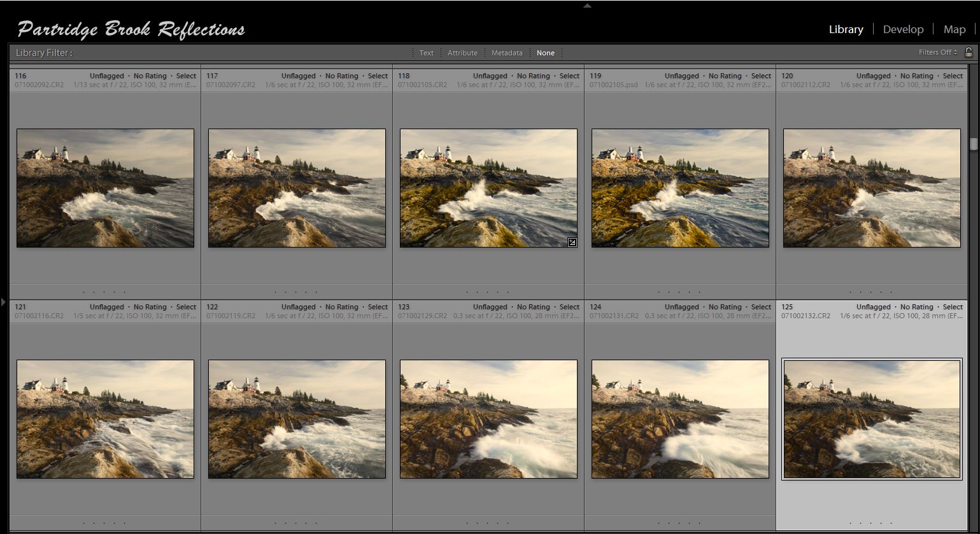The width and height of the screenshot is (980, 534).
Task: Select the None library filter
Action: click(x=546, y=53)
